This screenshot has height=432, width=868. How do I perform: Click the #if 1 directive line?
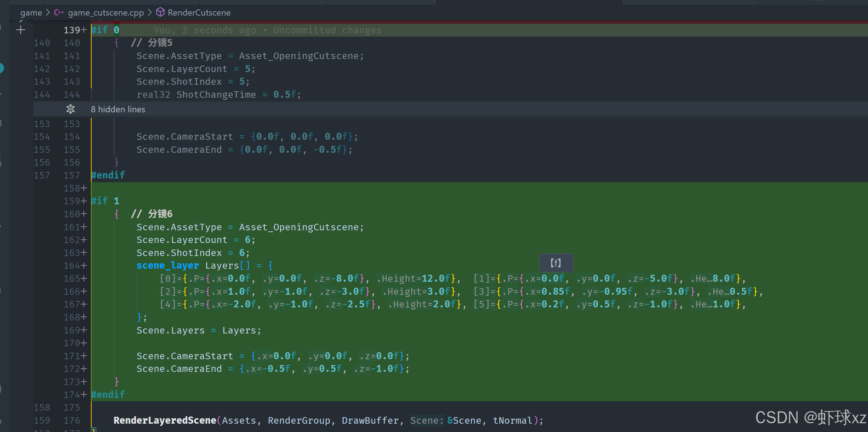click(105, 201)
